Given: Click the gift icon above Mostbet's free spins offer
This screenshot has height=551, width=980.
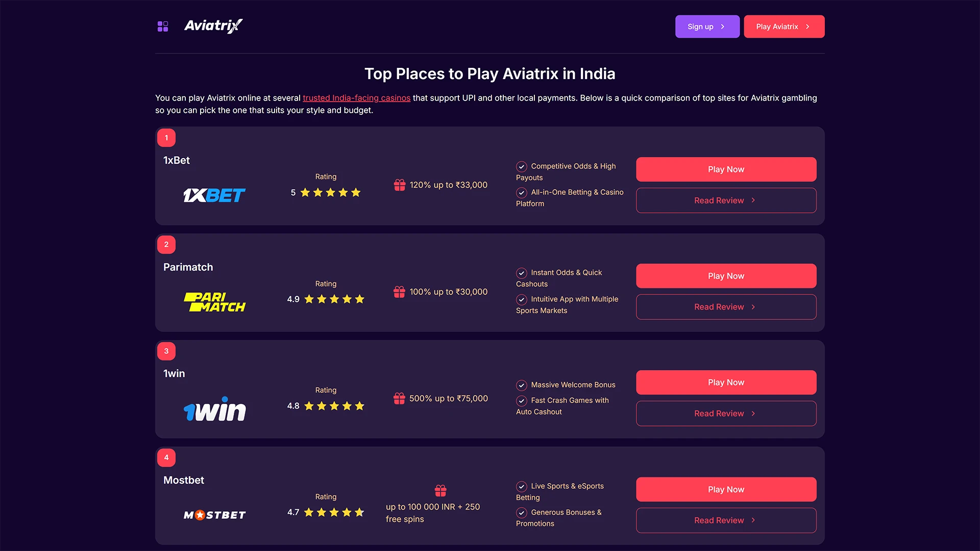Looking at the screenshot, I should (441, 490).
